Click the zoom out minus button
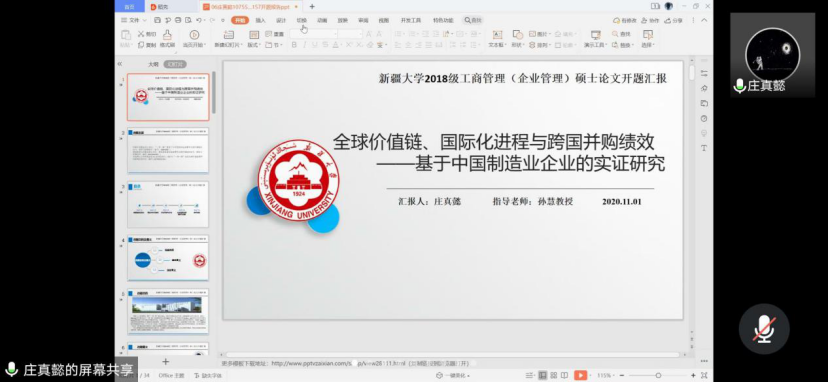Screen dimensions: 829x383 (x=622, y=375)
